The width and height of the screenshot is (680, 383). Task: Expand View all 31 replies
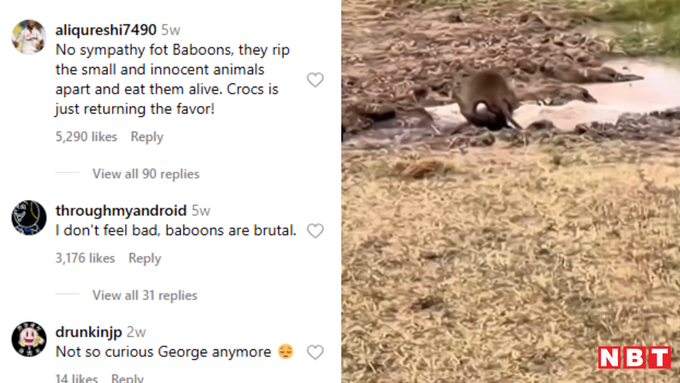click(145, 295)
